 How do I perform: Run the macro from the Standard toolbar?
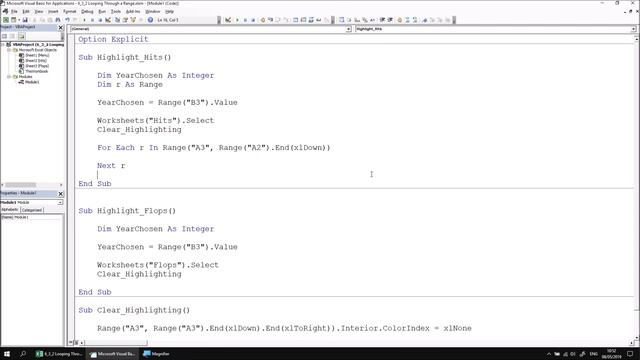(x=84, y=20)
